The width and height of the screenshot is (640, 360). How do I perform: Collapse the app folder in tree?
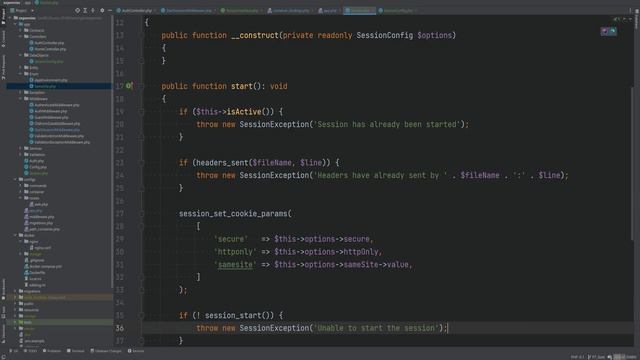click(16, 24)
